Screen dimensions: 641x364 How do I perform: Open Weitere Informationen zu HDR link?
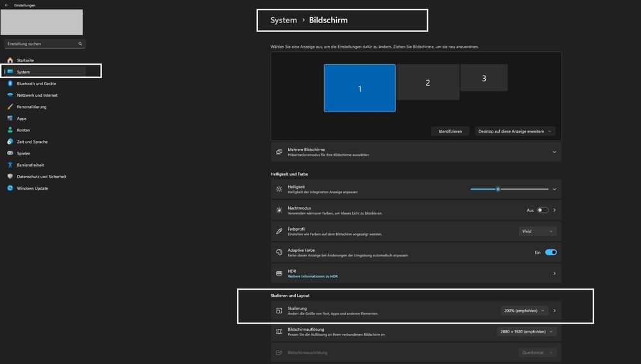(312, 276)
